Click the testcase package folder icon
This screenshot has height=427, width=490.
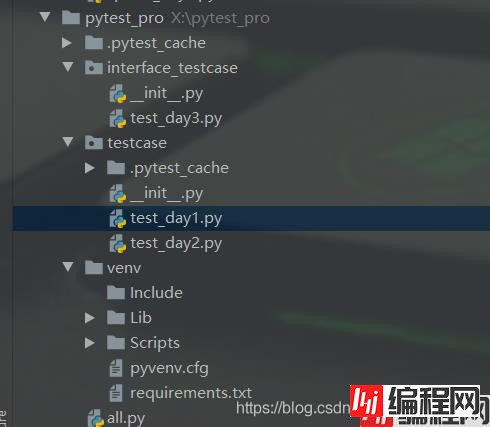click(x=94, y=143)
